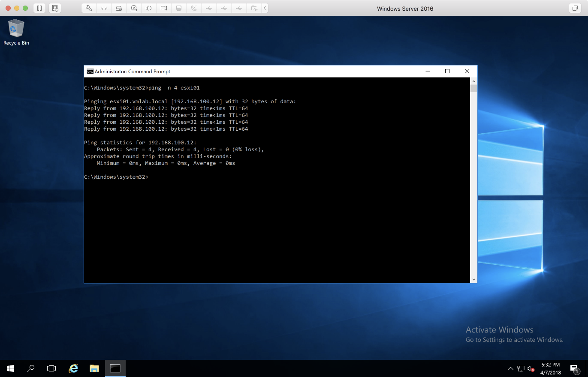
Task: Open the Windows Start menu
Action: point(10,368)
